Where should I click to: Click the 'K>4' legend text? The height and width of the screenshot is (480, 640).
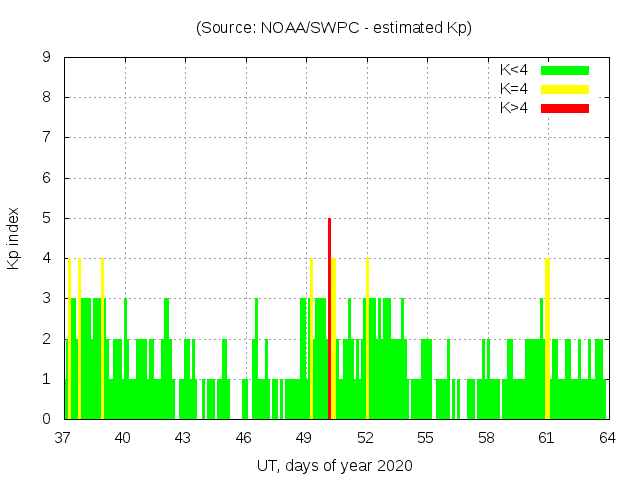click(x=514, y=107)
